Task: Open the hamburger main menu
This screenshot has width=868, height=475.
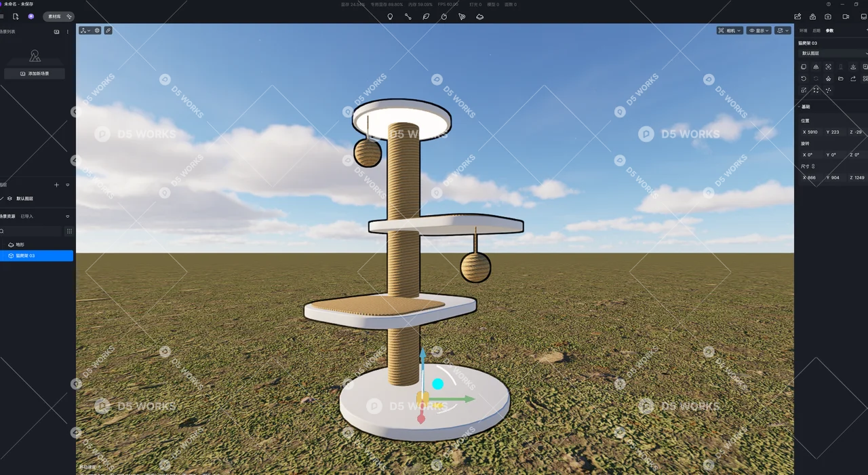Action: (2, 16)
